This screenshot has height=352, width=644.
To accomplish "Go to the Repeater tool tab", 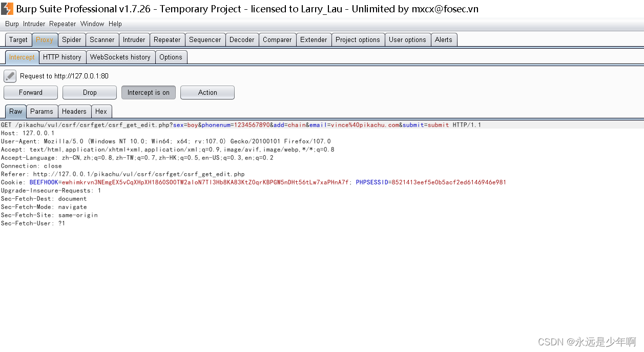I will 167,39.
